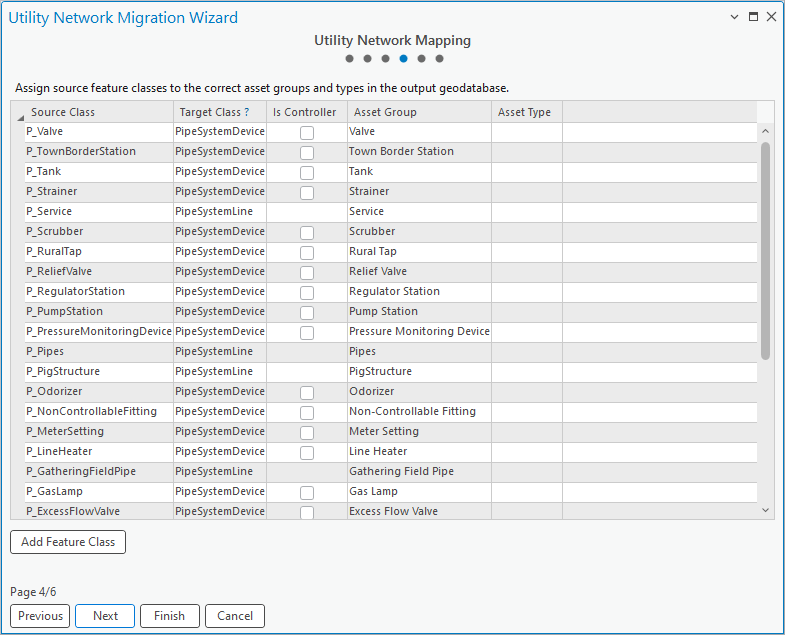785x635 pixels.
Task: Open Target Class cell for P_PigStructure
Action: (x=220, y=372)
